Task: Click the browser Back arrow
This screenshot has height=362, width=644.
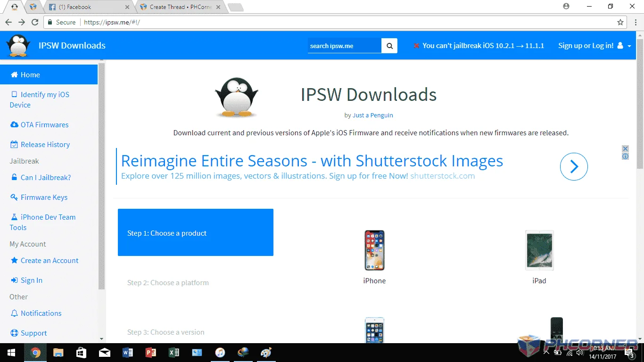Action: pyautogui.click(x=8, y=22)
